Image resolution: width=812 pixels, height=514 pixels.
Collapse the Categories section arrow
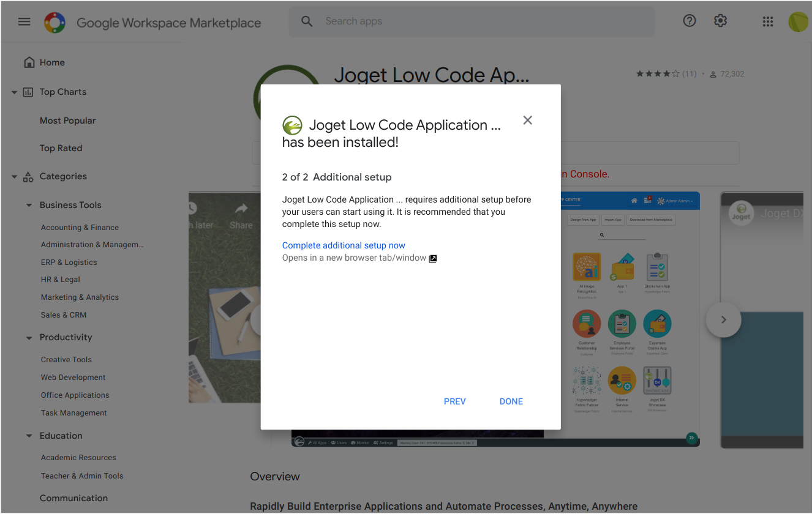14,177
